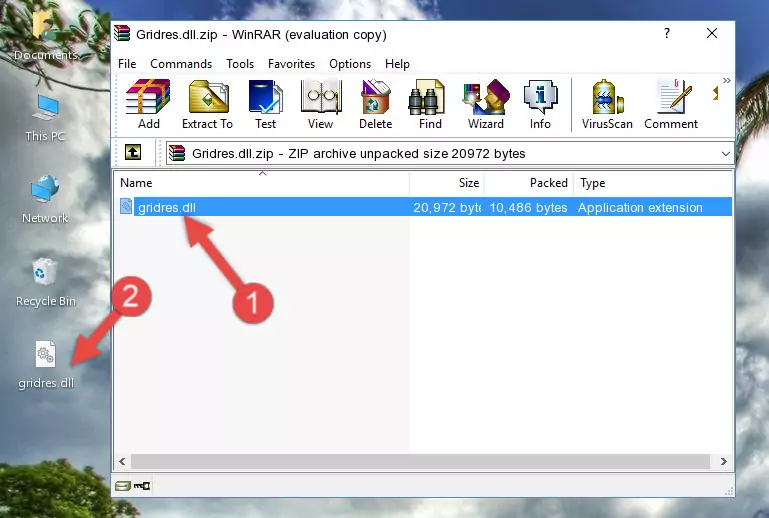Open the Tools menu
This screenshot has height=518, width=769.
(240, 64)
